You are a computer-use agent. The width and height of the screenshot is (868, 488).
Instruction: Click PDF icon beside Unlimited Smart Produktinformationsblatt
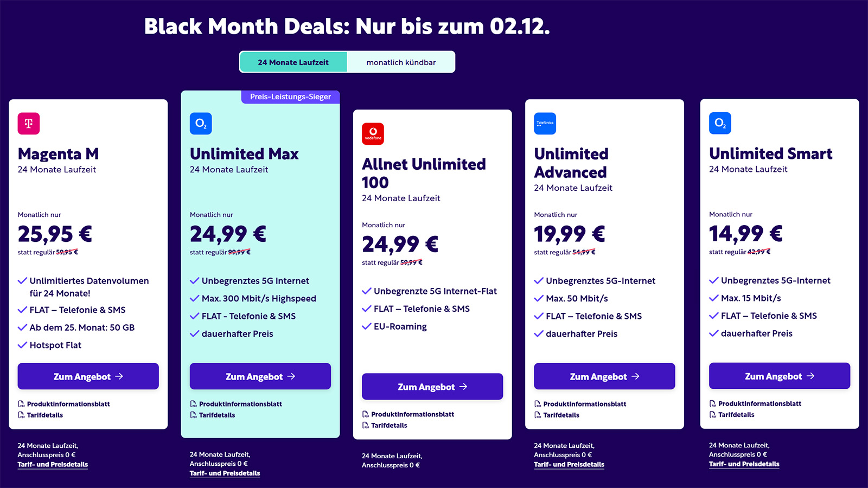(x=713, y=403)
